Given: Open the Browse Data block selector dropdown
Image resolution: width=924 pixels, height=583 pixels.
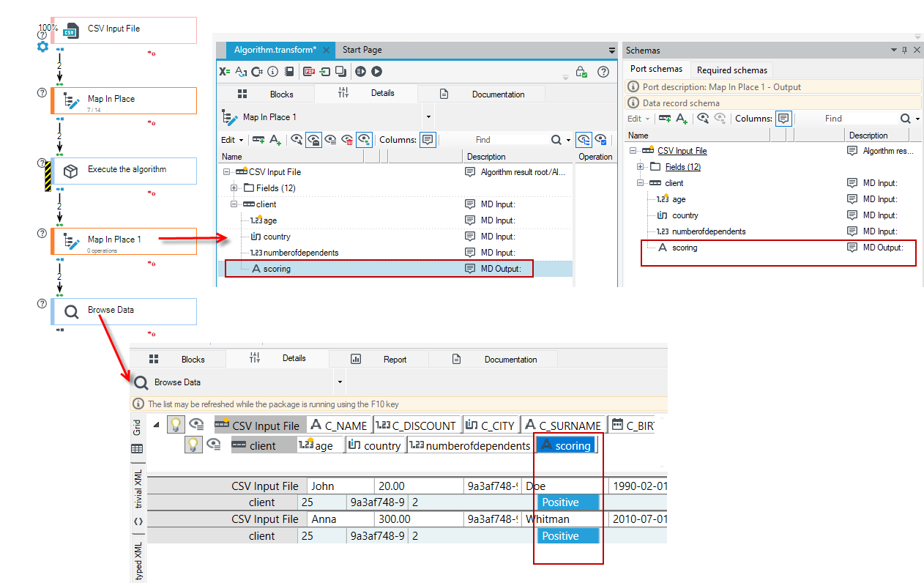Looking at the screenshot, I should click(x=339, y=382).
